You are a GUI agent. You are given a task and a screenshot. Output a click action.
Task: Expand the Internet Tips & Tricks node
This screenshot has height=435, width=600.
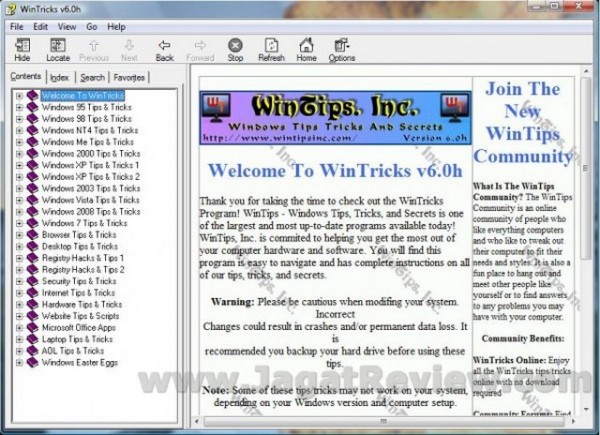pos(19,293)
